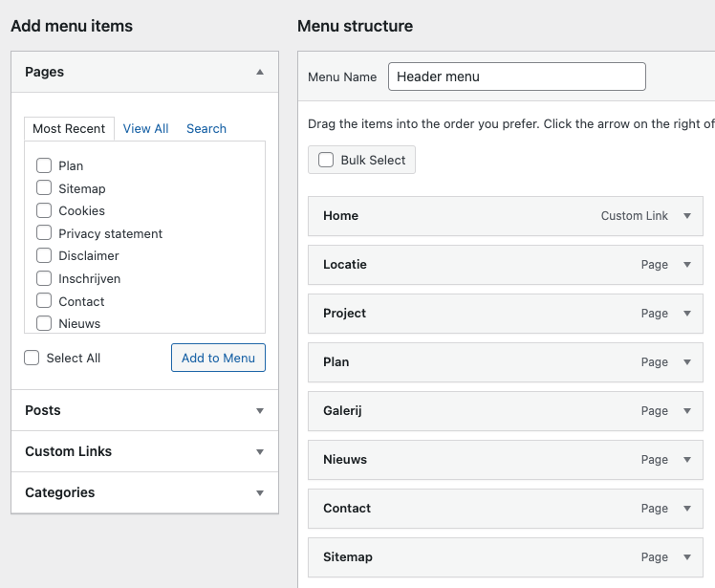This screenshot has height=588, width=715.
Task: Expand the Galerij menu item arrow
Action: (x=686, y=411)
